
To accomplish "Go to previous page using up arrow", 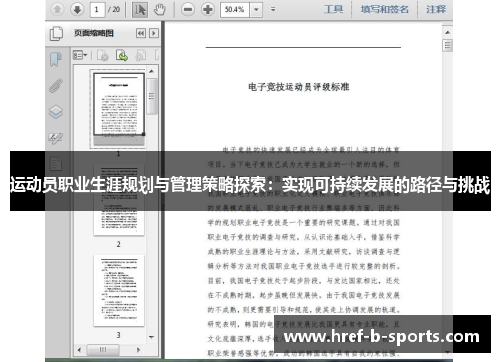I will point(57,9).
